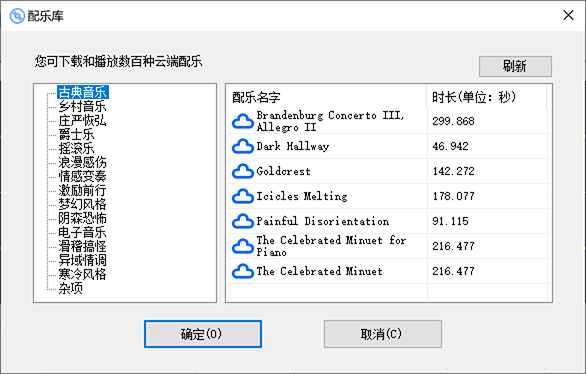
Task: Select the Goldcrest track name
Action: [x=283, y=171]
